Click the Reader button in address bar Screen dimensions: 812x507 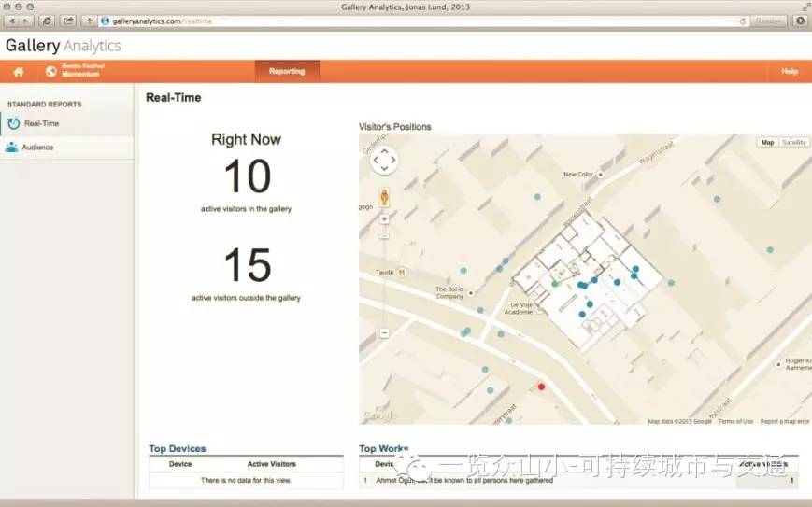tap(767, 21)
